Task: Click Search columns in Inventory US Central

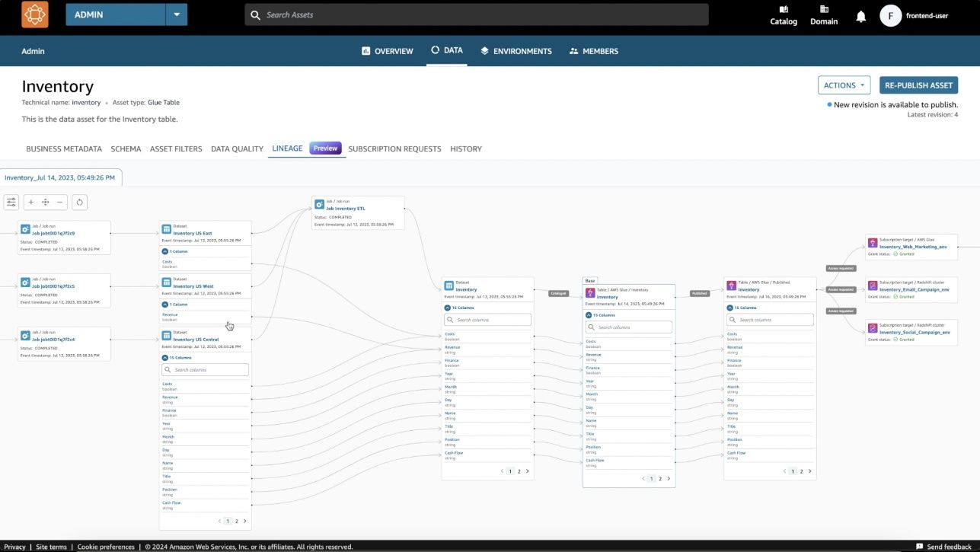Action: click(206, 369)
